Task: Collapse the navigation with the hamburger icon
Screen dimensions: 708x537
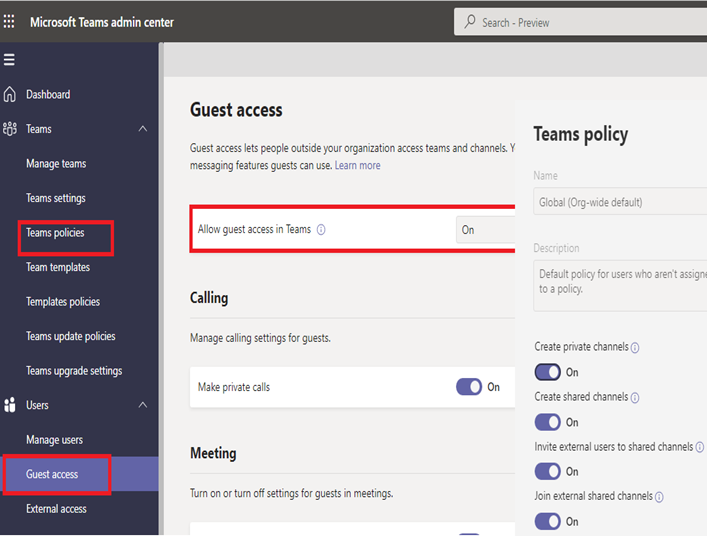Action: coord(9,59)
